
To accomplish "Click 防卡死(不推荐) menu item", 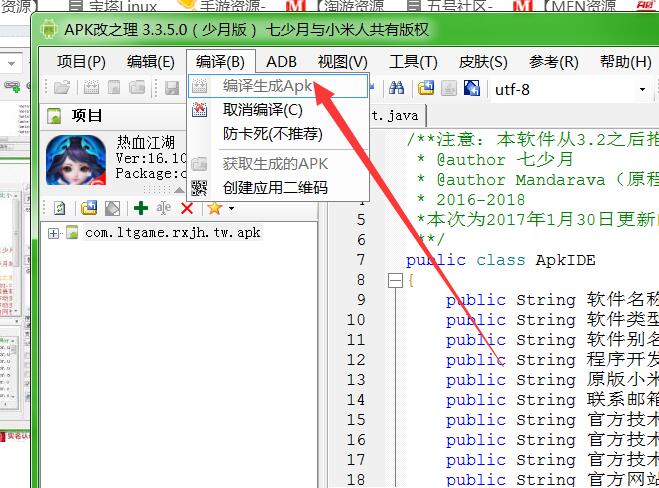I will click(272, 133).
